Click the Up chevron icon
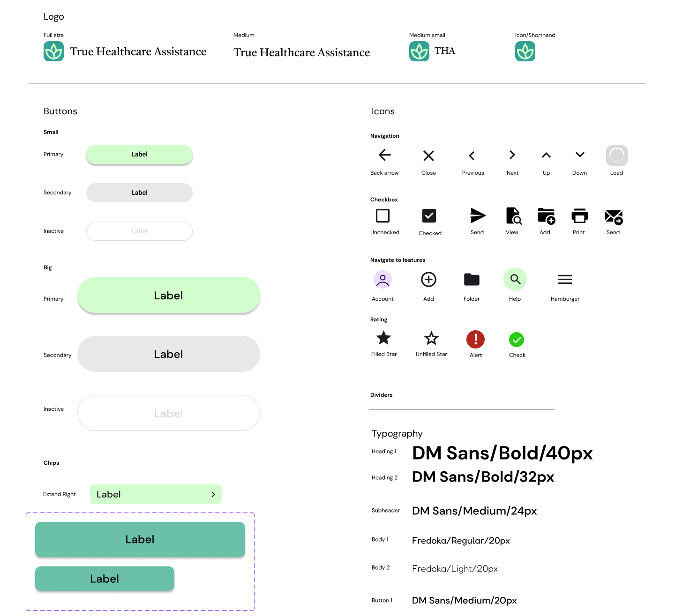 click(x=546, y=155)
